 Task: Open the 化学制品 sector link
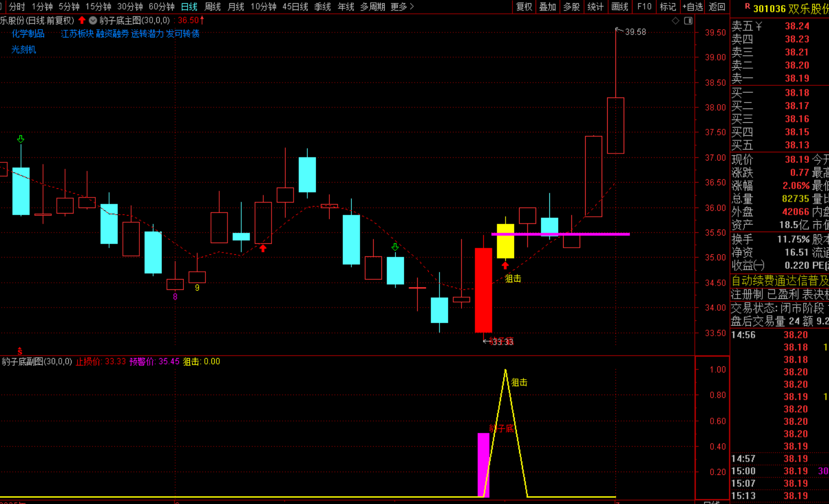(x=28, y=34)
